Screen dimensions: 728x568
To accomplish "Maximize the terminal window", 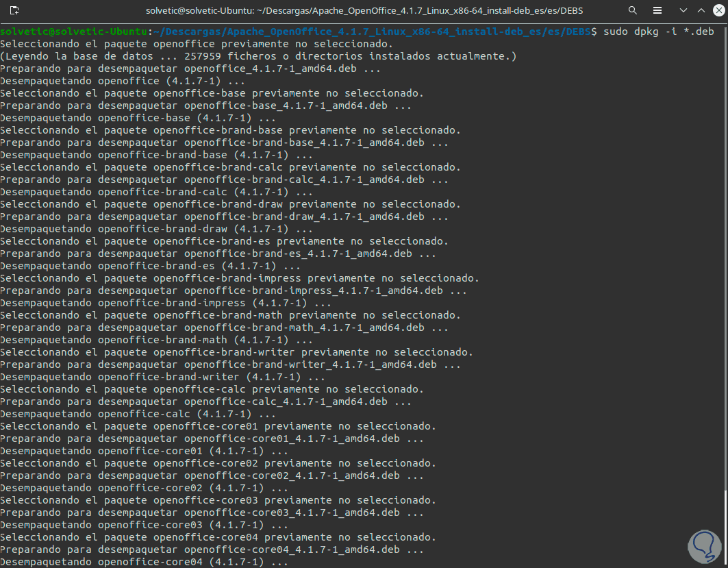I will (x=701, y=10).
